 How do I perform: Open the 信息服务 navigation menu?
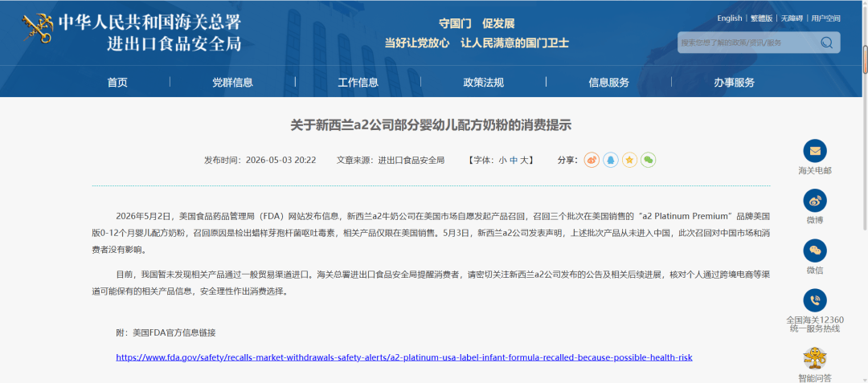[x=609, y=83]
